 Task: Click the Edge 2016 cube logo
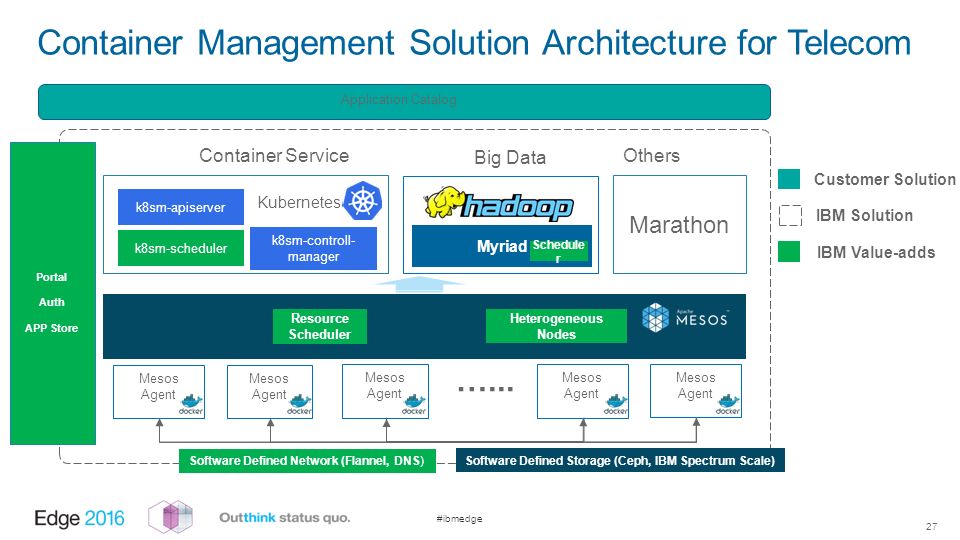171,516
